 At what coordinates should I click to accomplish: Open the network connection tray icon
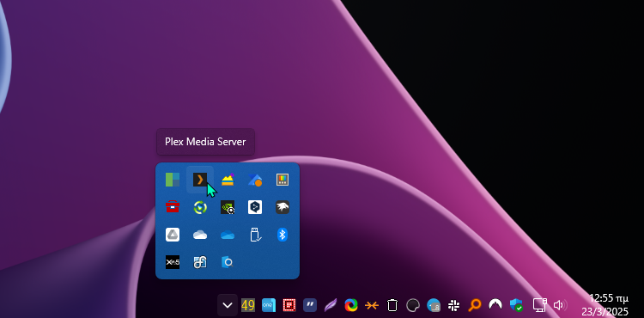click(540, 305)
